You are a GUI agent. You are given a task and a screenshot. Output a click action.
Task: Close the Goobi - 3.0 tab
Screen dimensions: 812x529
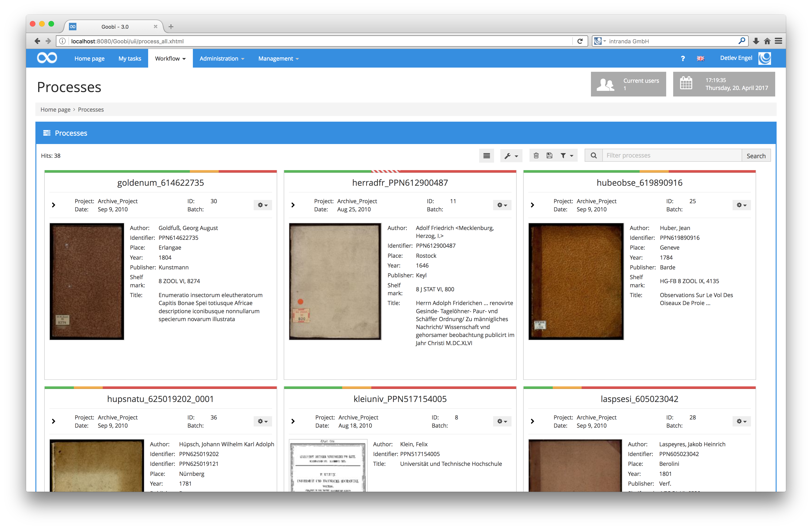point(156,27)
